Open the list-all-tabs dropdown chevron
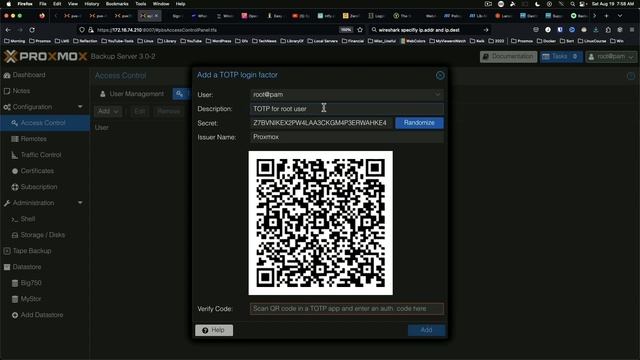This screenshot has height=360, width=640. click(620, 16)
